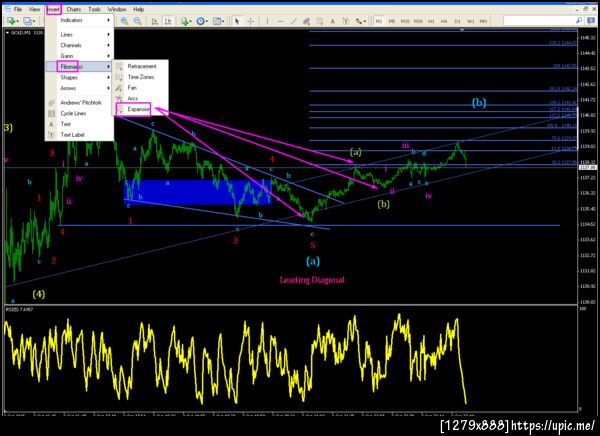Select the Text (A) toolbar tool

coord(333,21)
